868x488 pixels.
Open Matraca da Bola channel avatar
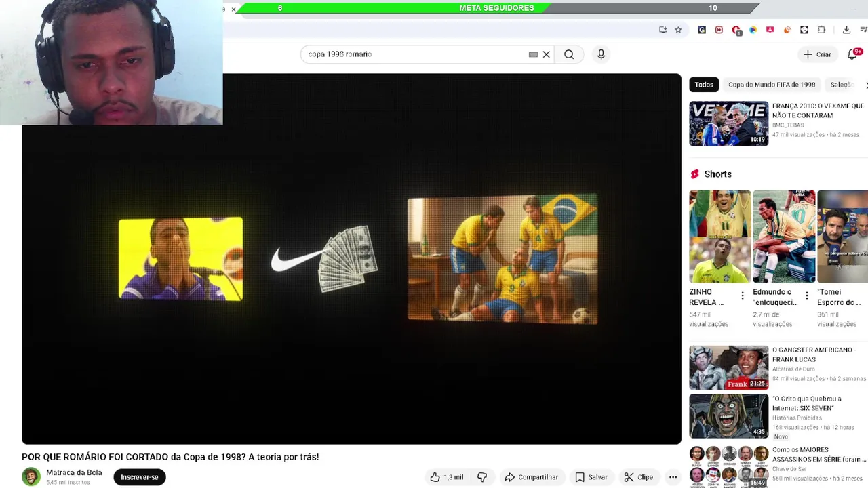[31, 477]
